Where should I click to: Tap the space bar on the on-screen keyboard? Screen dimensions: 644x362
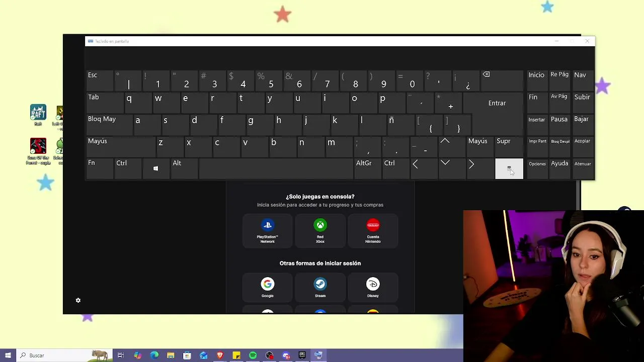click(276, 168)
